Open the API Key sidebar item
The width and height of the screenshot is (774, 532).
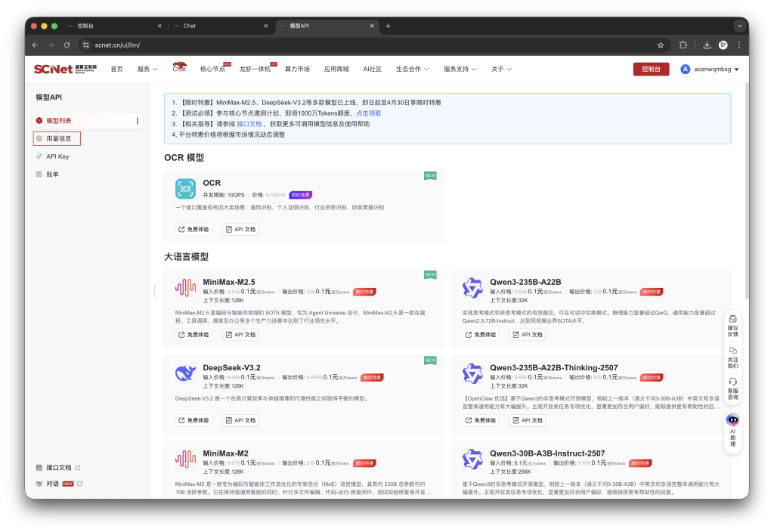(x=57, y=156)
